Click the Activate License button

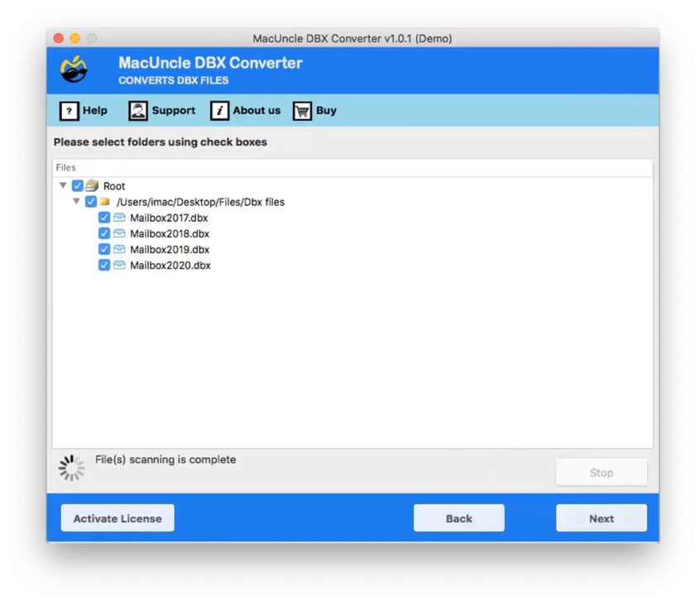coord(117,518)
